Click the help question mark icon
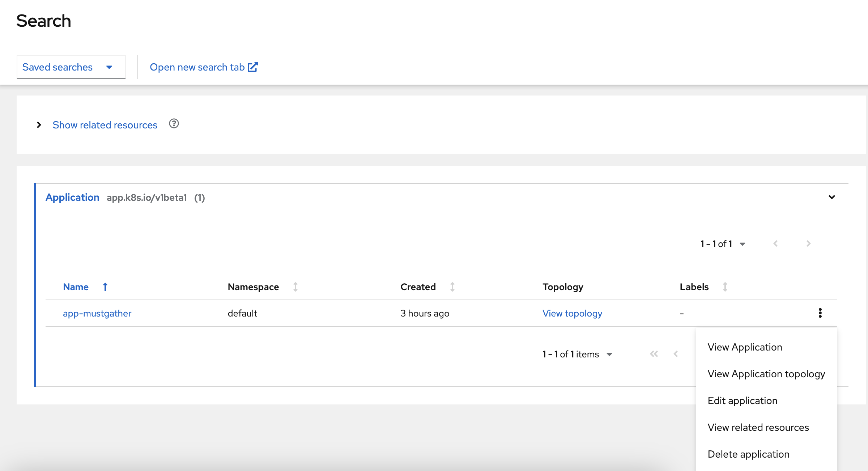The width and height of the screenshot is (868, 471). pyautogui.click(x=174, y=124)
